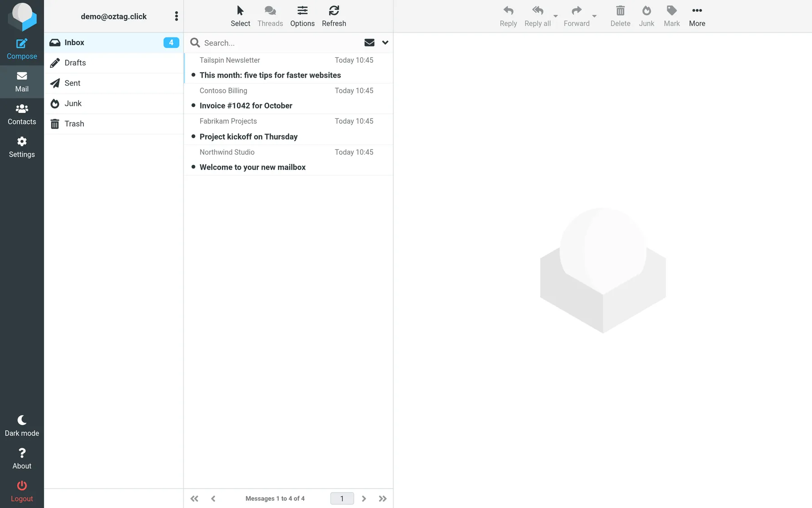
Task: Open the Trash folder
Action: click(x=114, y=124)
